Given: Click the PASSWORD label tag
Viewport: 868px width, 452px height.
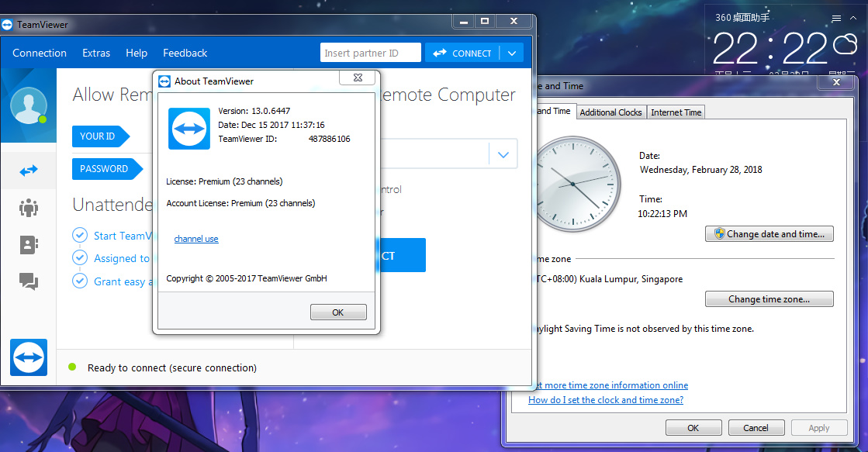Looking at the screenshot, I should tap(107, 169).
